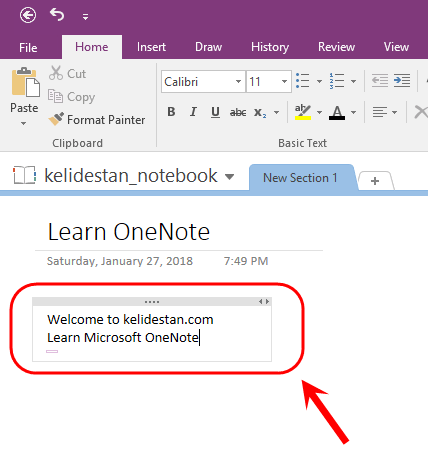Viewport: 428px width, 473px height.
Task: Apply a numbered list
Action: 337,81
